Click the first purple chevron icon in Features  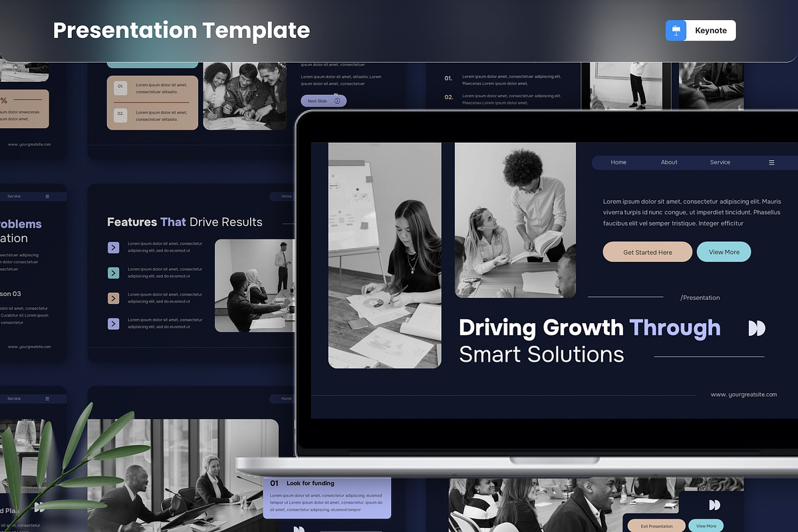[x=114, y=247]
